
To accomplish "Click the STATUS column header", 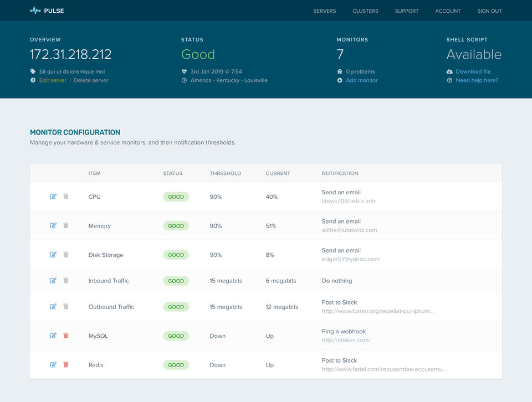I will (x=173, y=173).
